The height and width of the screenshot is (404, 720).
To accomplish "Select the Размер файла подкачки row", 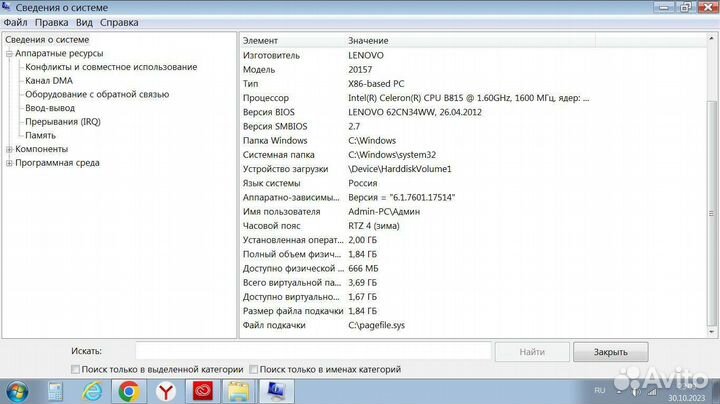I will tap(473, 311).
